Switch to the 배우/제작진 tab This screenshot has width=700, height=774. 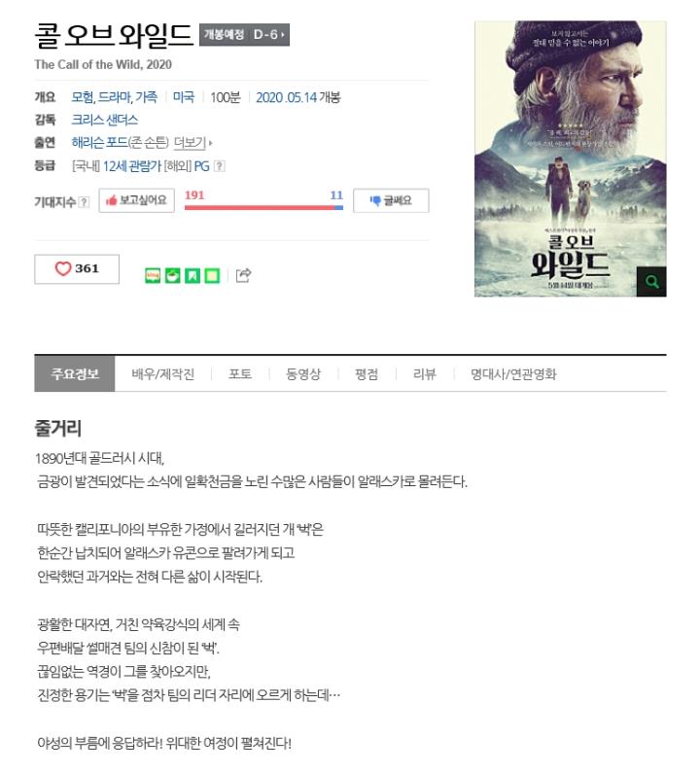pyautogui.click(x=163, y=373)
